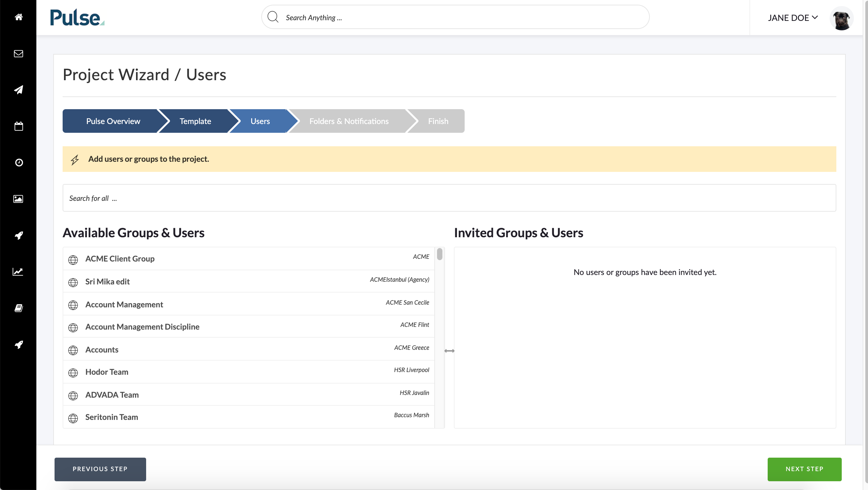Expand the JANE DOE user menu
Screen dimensions: 868x490
coord(793,18)
